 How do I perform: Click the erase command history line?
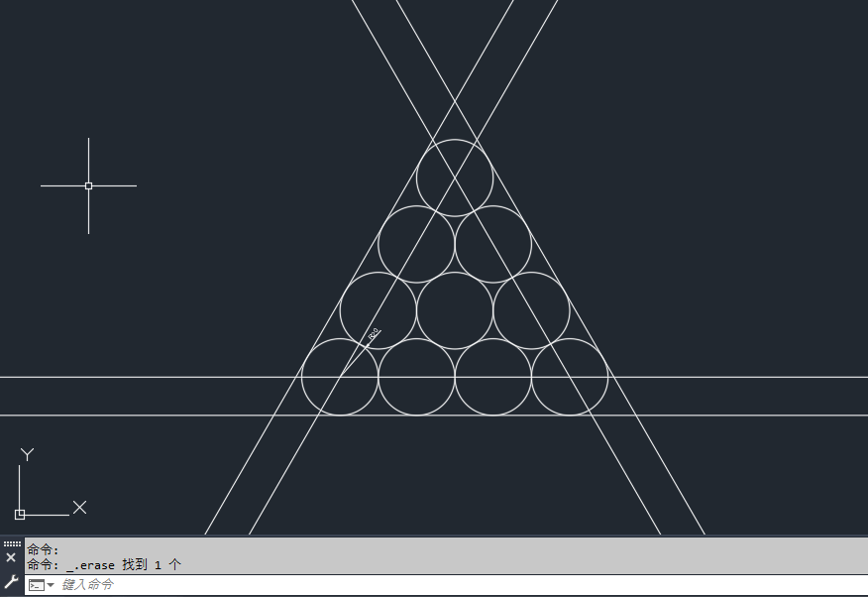click(104, 565)
